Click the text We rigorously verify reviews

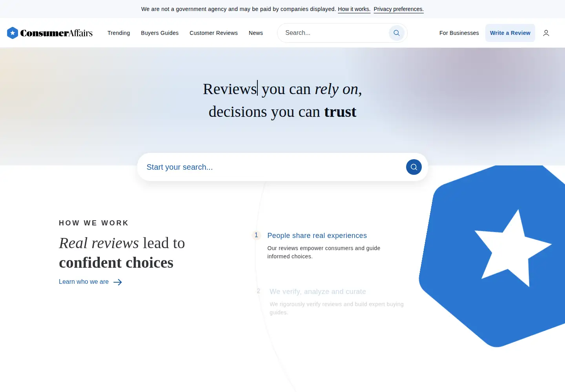pos(337,308)
